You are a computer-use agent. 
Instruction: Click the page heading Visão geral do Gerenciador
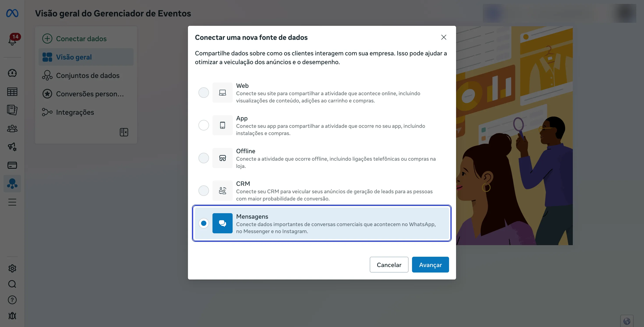pyautogui.click(x=113, y=14)
